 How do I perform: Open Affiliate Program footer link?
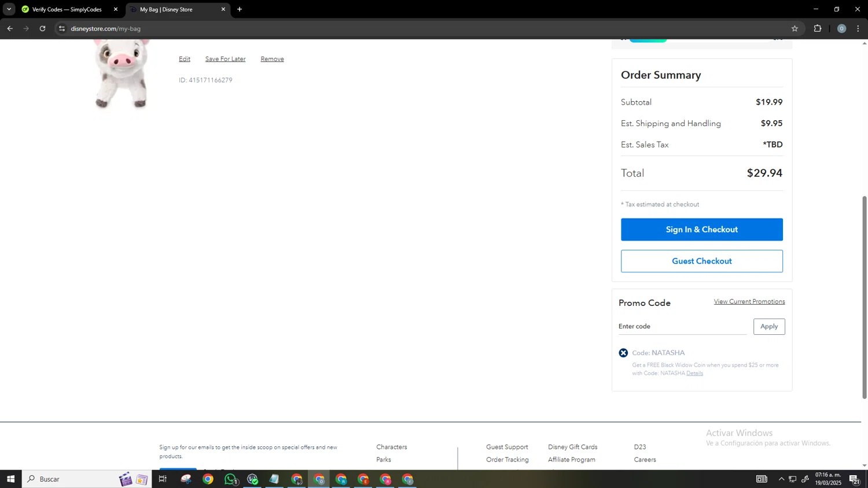pos(572,460)
